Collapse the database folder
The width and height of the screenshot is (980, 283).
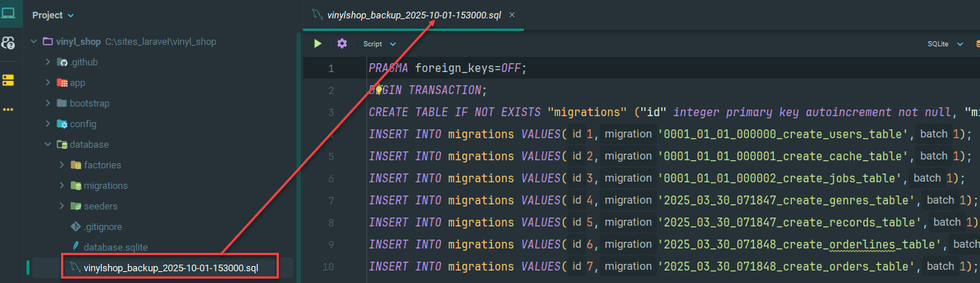[x=48, y=144]
